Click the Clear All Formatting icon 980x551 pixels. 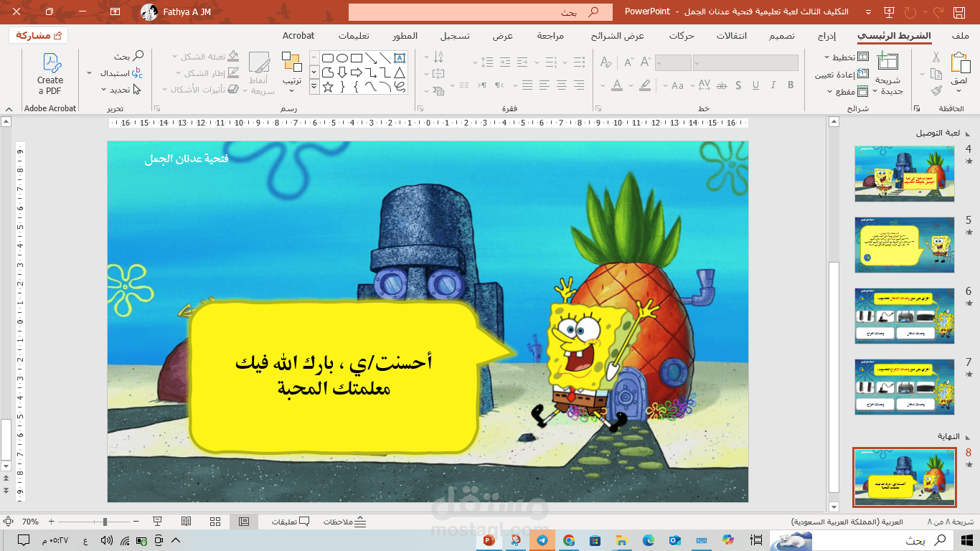pyautogui.click(x=606, y=63)
